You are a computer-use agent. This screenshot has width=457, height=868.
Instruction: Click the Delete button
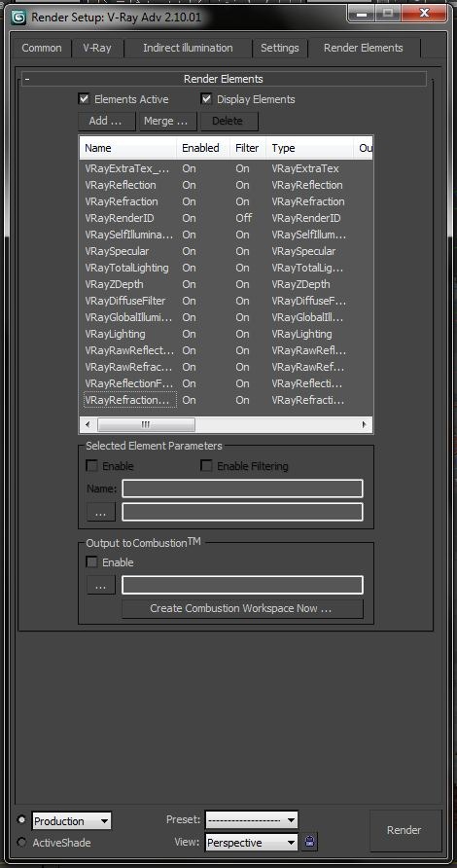pos(228,121)
